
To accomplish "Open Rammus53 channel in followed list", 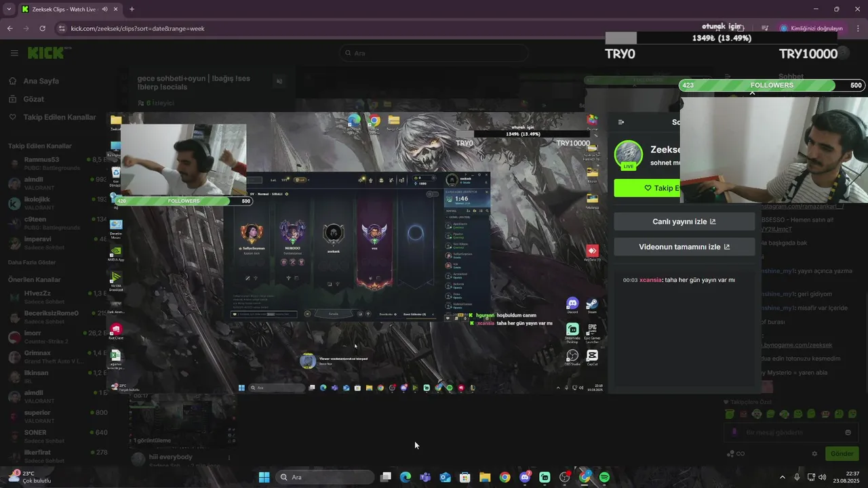I will [x=58, y=163].
